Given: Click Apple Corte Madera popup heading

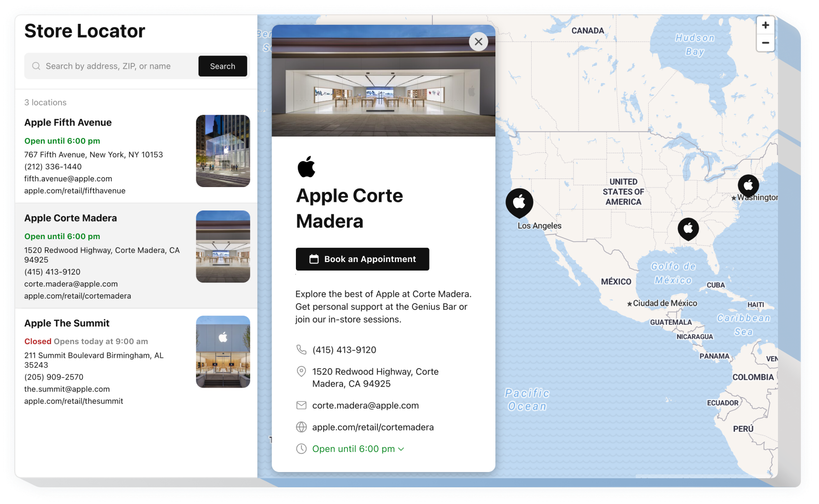Looking at the screenshot, I should [x=350, y=208].
